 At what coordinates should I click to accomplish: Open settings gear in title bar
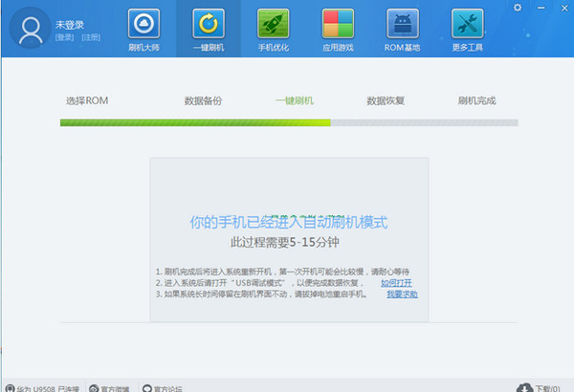click(518, 8)
